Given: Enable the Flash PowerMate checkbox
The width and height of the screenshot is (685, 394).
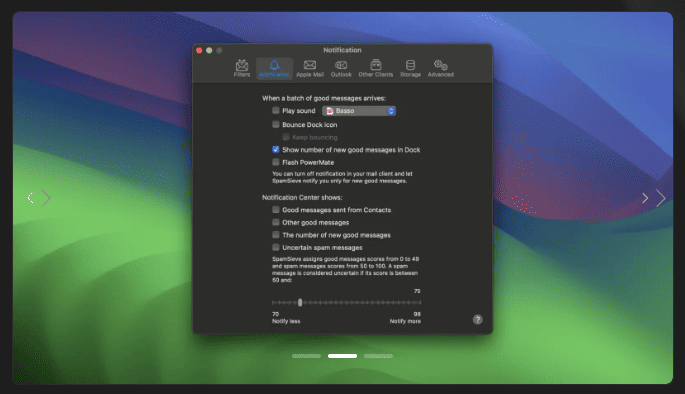Looking at the screenshot, I should pos(276,162).
